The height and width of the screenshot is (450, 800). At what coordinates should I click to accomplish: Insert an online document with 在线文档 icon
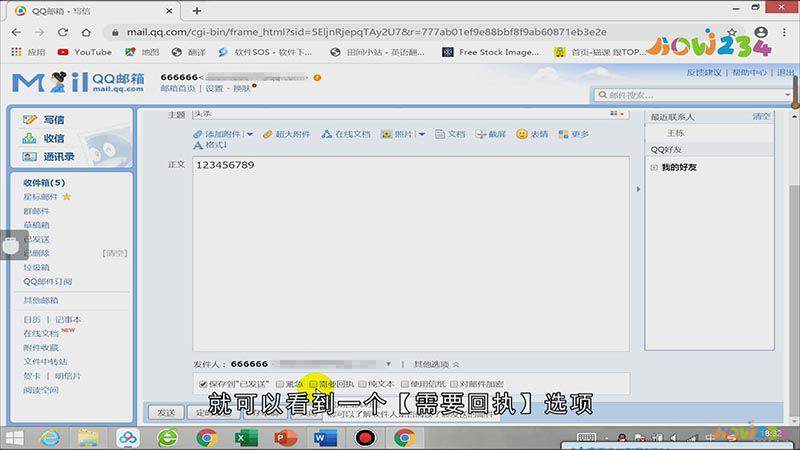327,134
